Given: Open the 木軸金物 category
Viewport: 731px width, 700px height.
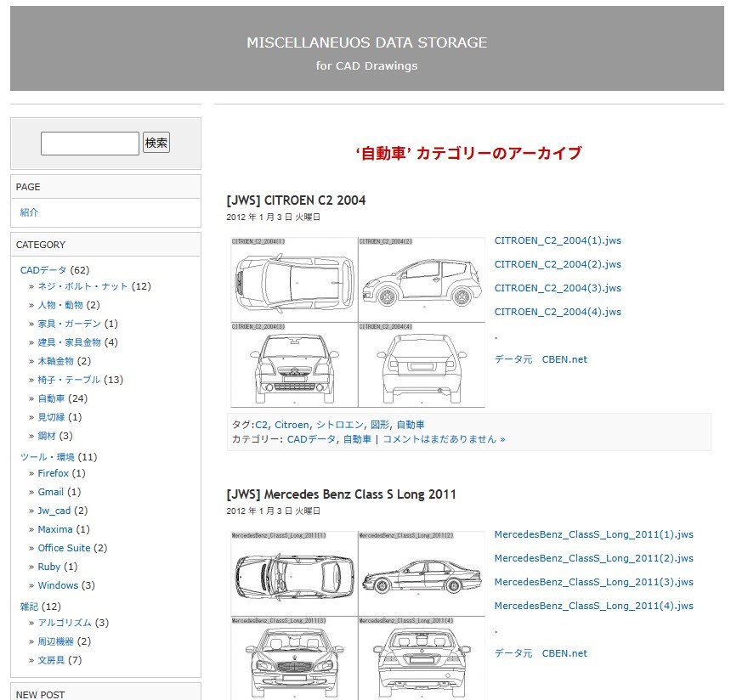Looking at the screenshot, I should (55, 361).
